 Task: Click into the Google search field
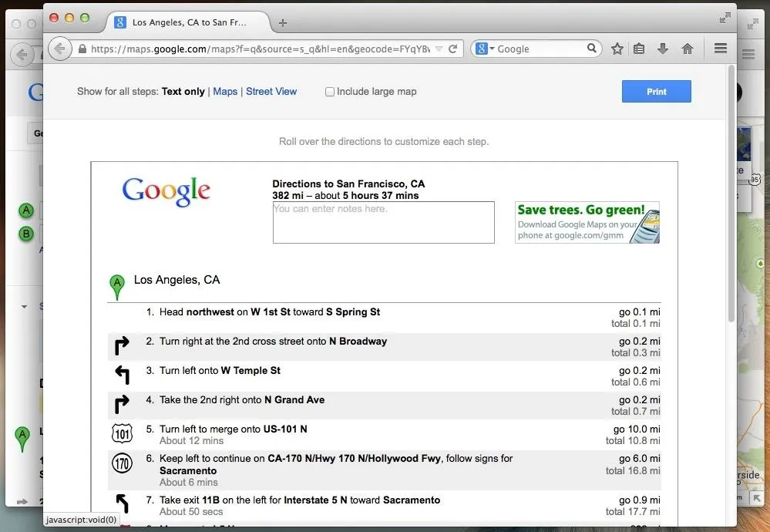point(540,49)
